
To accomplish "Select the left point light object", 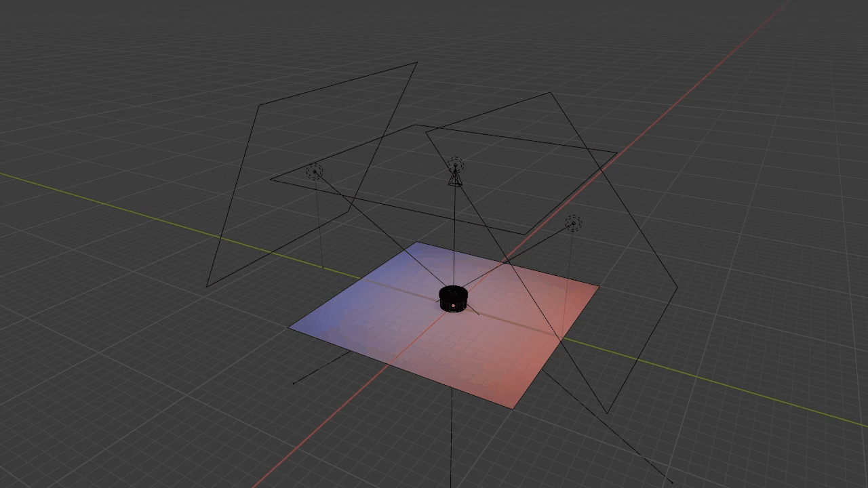I will coord(314,171).
